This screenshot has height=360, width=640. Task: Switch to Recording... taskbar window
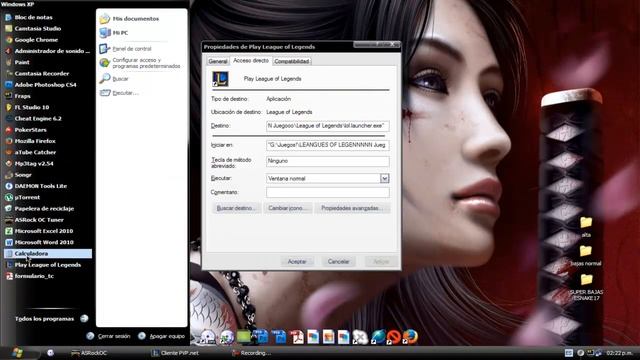click(251, 353)
